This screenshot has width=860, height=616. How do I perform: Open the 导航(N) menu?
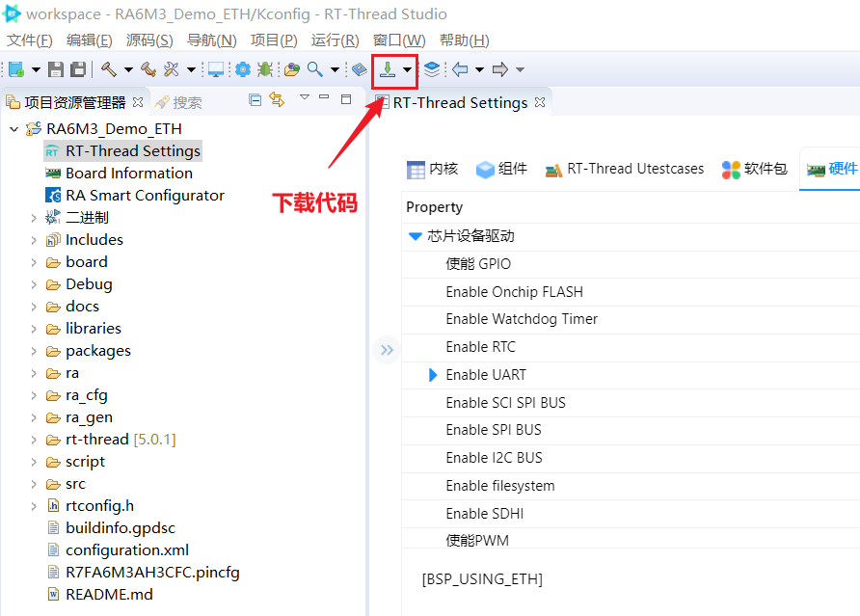click(212, 40)
